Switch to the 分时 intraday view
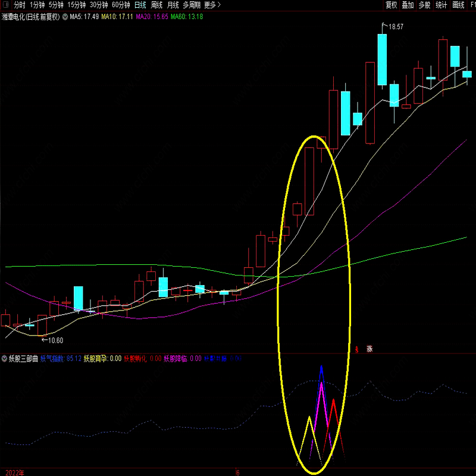This screenshot has height=476, width=476. pyautogui.click(x=20, y=5)
